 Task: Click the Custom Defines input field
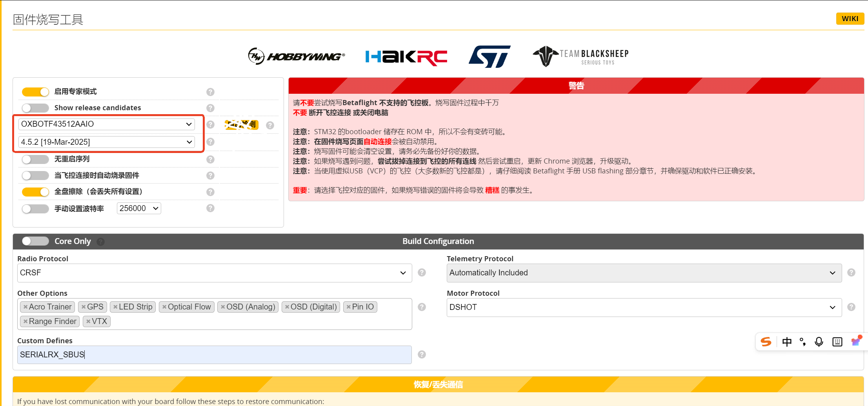[215, 355]
